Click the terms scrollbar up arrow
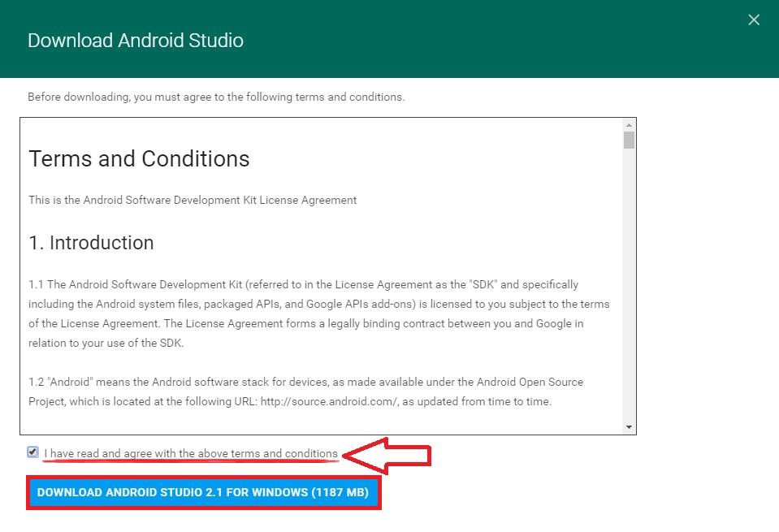This screenshot has width=779, height=532. point(629,125)
